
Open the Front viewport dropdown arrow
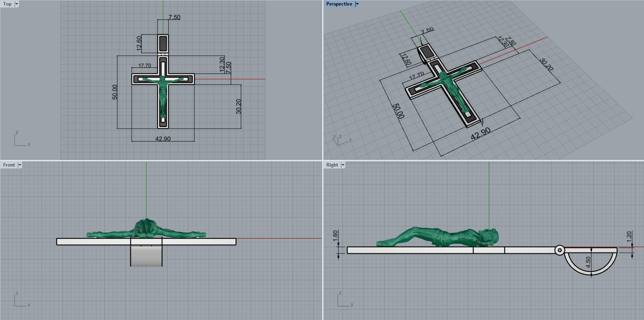pos(20,165)
